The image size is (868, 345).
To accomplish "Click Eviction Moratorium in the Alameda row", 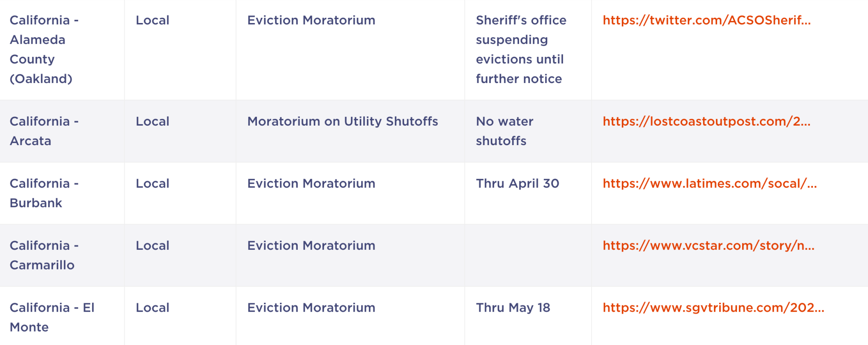I will pos(311,20).
